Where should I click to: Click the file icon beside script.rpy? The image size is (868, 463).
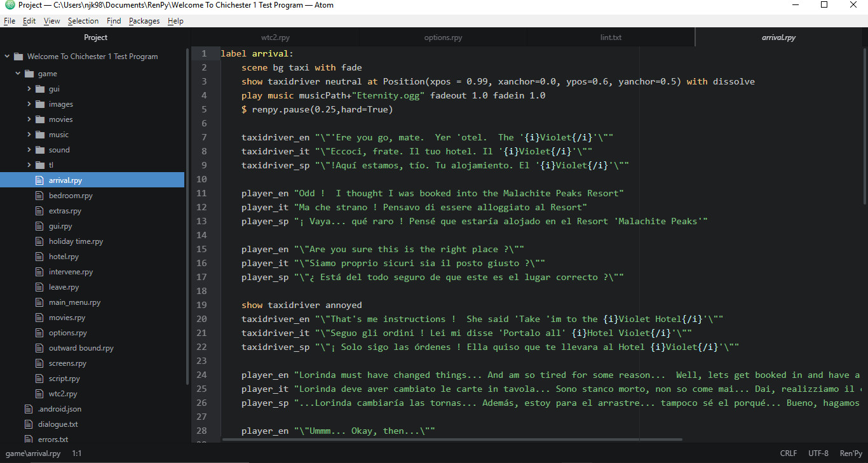click(39, 378)
